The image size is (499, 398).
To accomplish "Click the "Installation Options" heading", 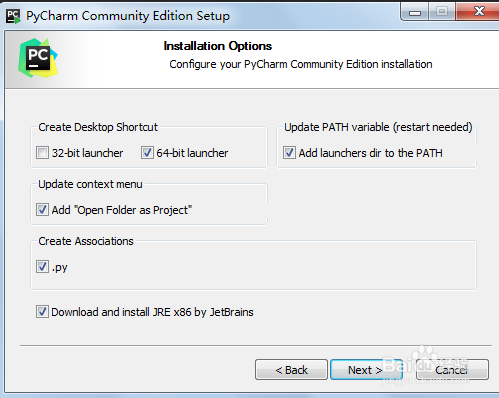I will tap(218, 46).
